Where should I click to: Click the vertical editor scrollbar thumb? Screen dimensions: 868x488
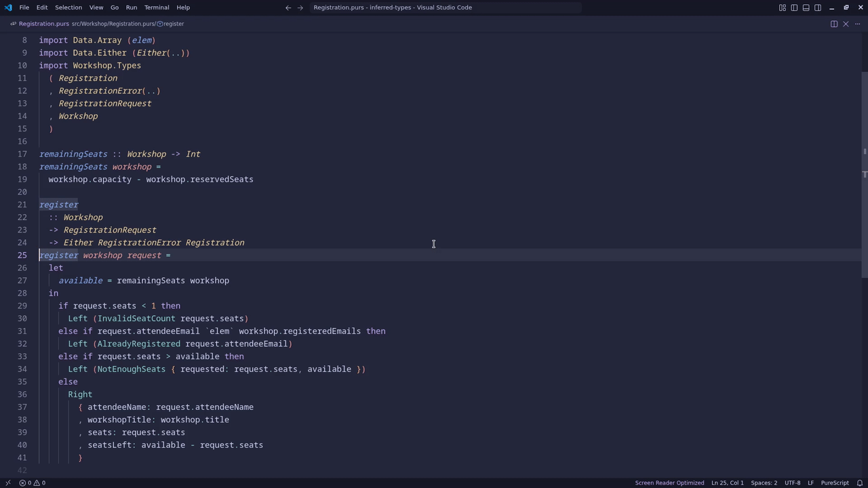coord(865,174)
